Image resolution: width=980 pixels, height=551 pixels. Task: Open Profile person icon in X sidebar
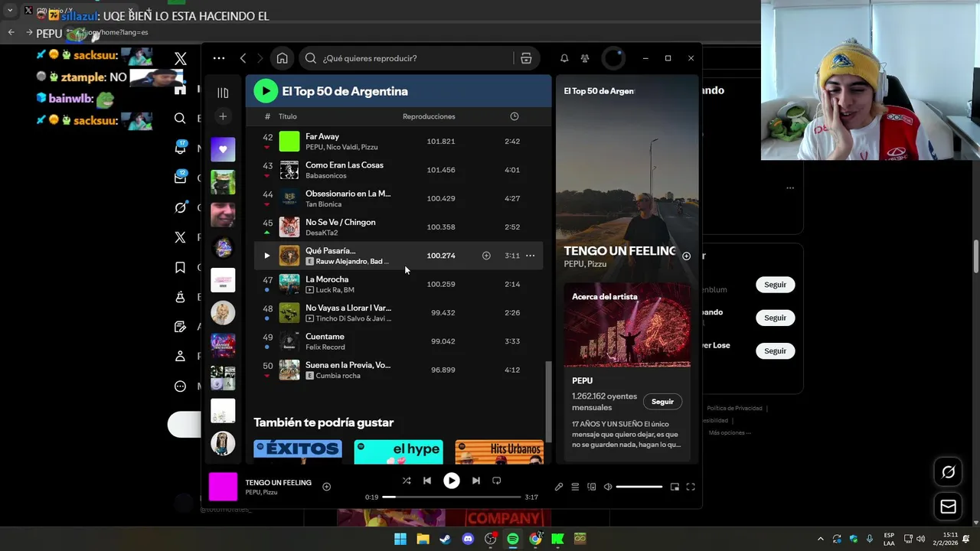[180, 357]
